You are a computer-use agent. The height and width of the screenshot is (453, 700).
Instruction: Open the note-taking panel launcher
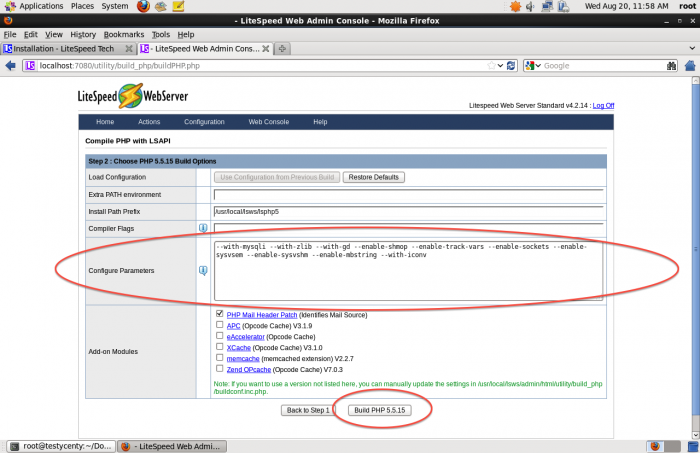[x=178, y=6]
